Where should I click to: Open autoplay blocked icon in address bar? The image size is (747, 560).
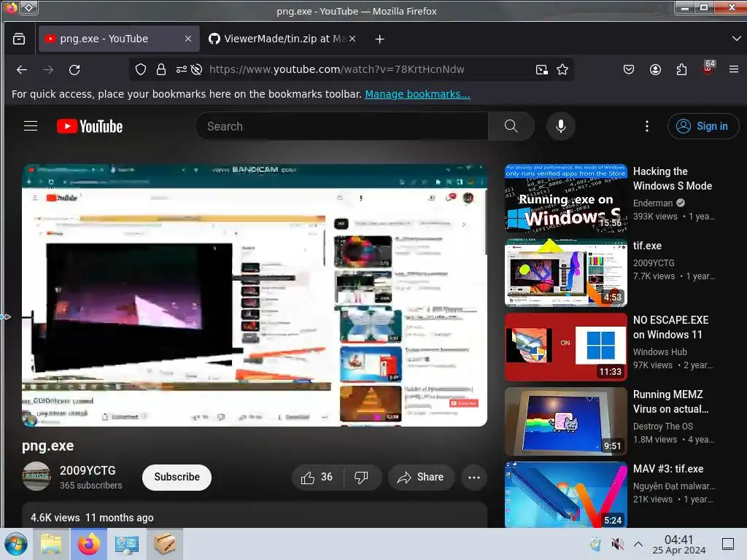pos(196,69)
